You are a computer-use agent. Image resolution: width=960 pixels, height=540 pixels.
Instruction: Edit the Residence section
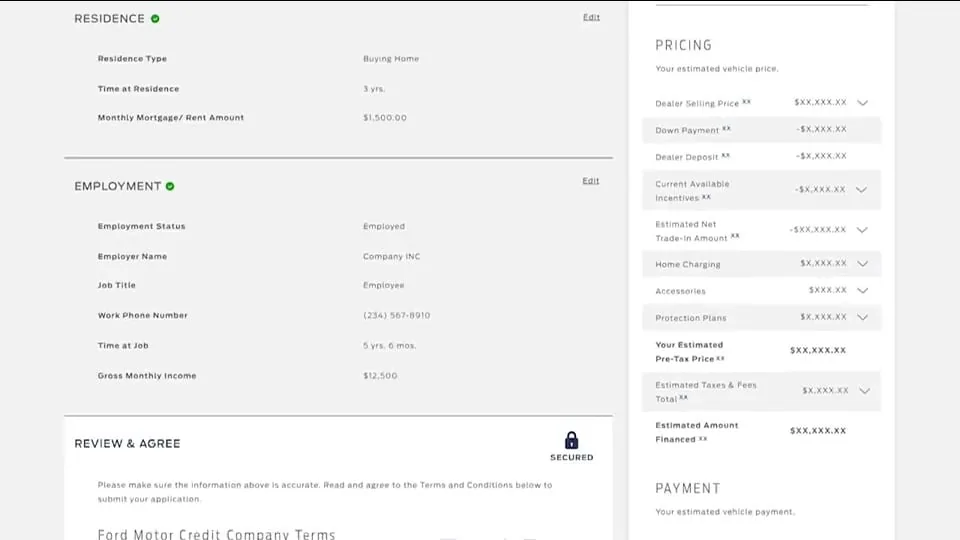pos(591,17)
